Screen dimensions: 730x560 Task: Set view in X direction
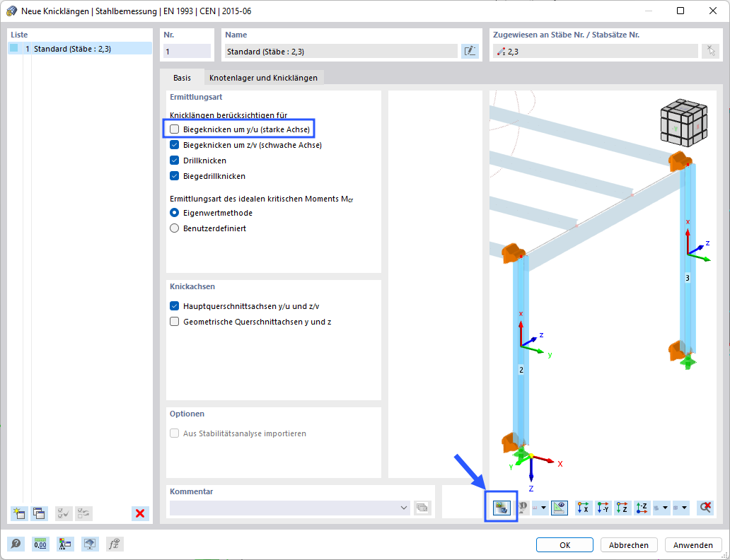pos(584,508)
